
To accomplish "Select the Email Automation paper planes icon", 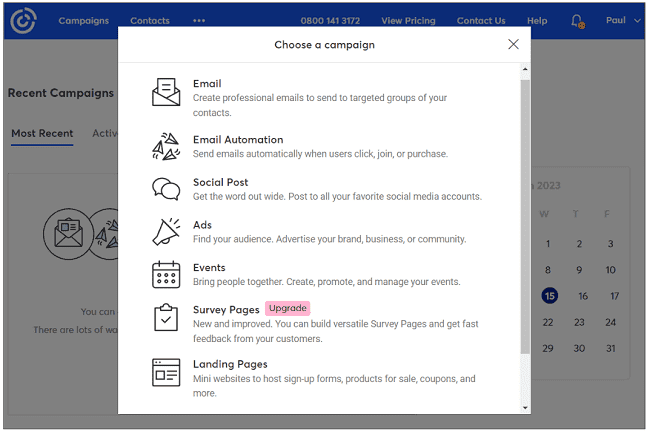I will [x=166, y=147].
